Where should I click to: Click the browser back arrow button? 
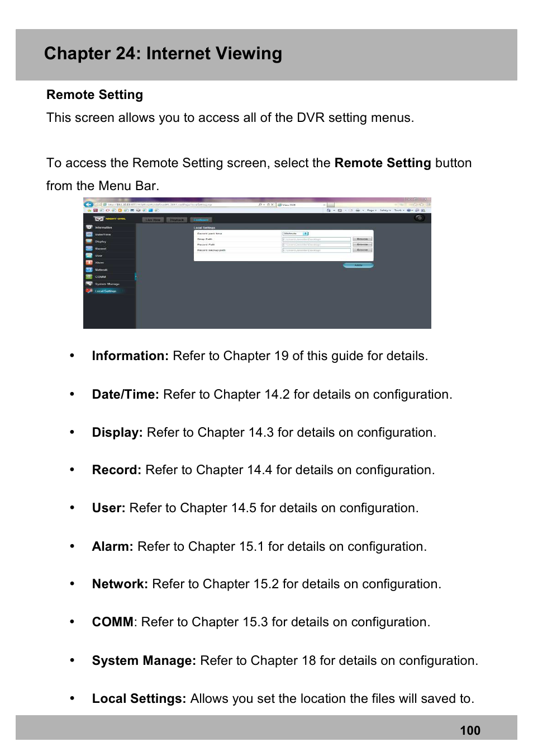pyautogui.click(x=89, y=205)
